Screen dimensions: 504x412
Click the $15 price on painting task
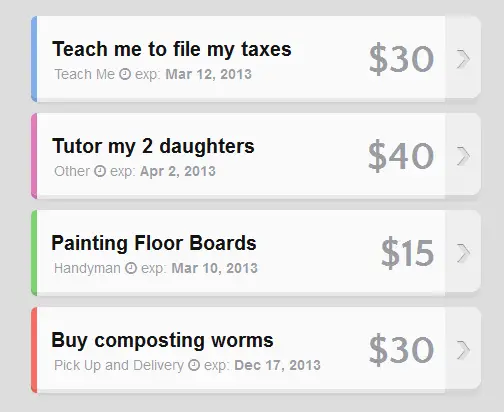click(407, 253)
